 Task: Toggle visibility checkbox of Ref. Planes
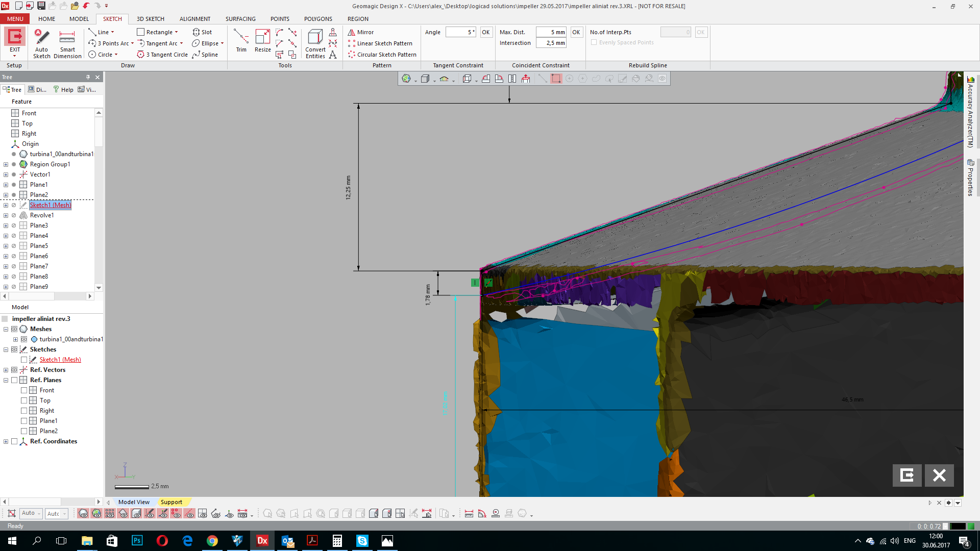(x=14, y=380)
